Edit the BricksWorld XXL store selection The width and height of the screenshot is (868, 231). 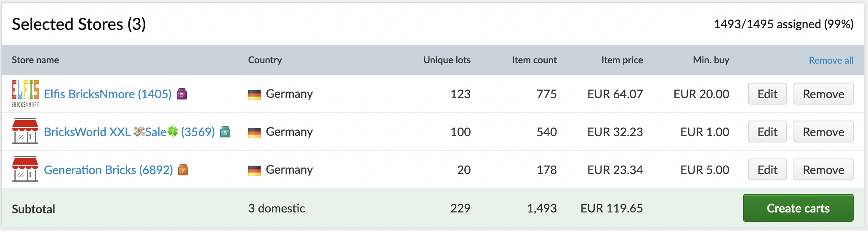pyautogui.click(x=767, y=132)
